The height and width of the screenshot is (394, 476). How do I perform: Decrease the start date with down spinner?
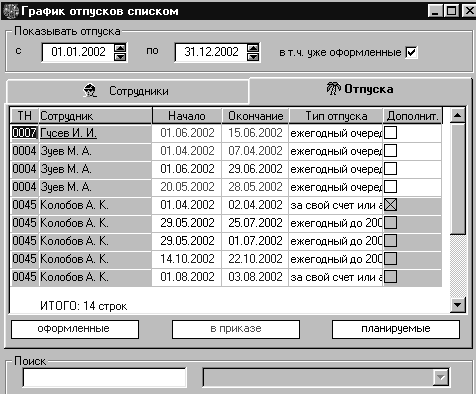pos(120,57)
